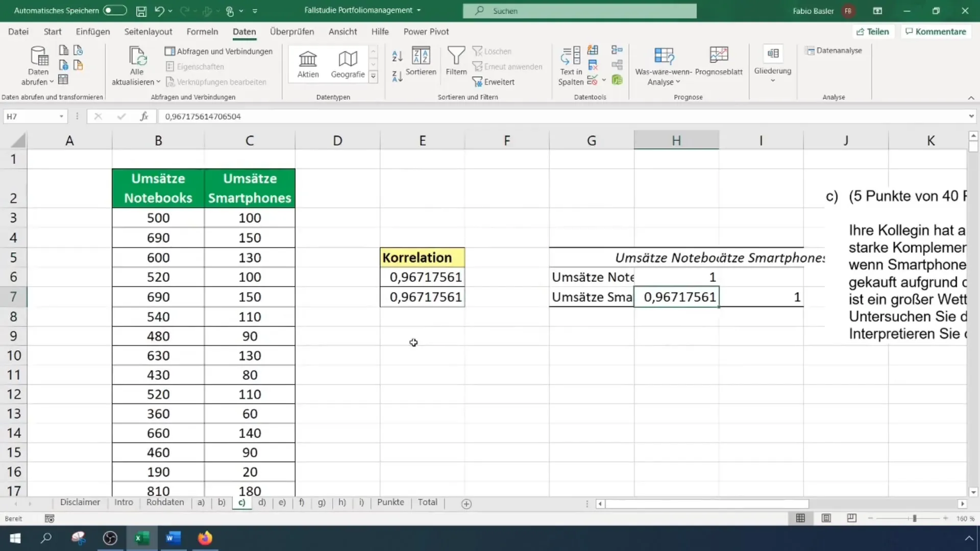Expand the Datentypen gallery
The width and height of the screenshot is (980, 551).
click(x=373, y=77)
